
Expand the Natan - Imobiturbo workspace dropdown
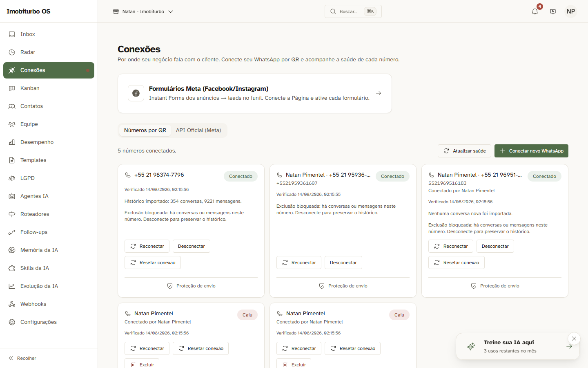[143, 11]
